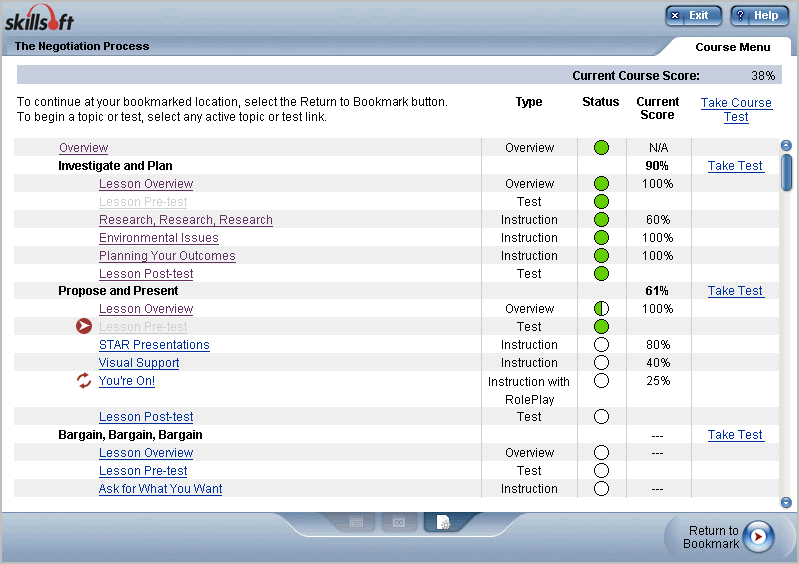The height and width of the screenshot is (564, 799).
Task: Open the course Overview link
Action: click(x=84, y=148)
